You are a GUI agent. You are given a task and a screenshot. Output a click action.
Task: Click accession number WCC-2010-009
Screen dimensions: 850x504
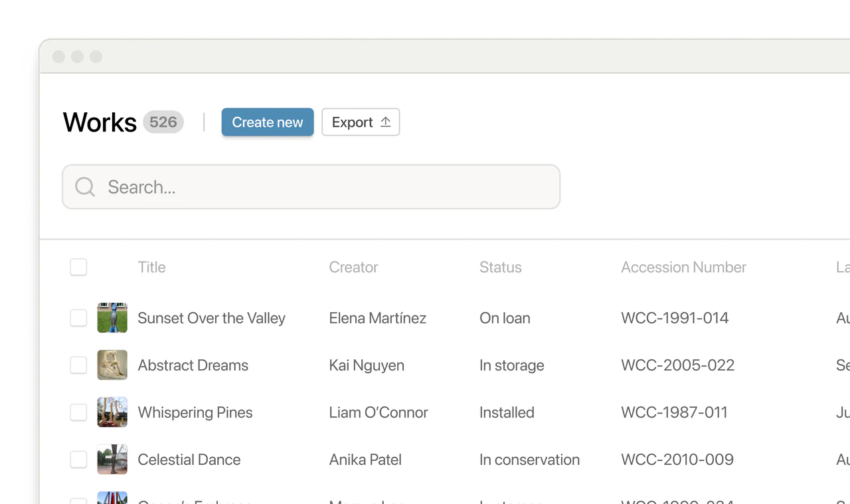pos(677,460)
